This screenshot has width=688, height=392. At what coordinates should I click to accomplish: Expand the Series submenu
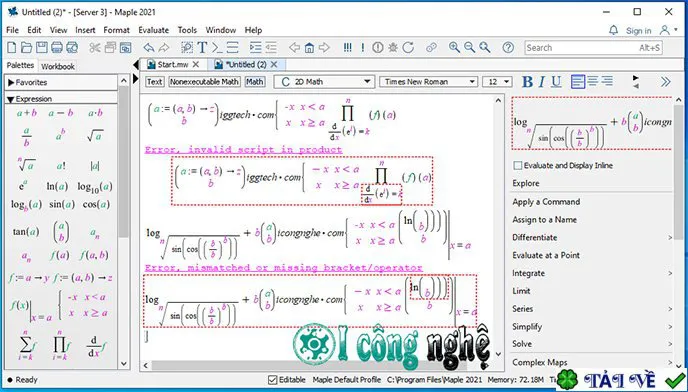670,309
